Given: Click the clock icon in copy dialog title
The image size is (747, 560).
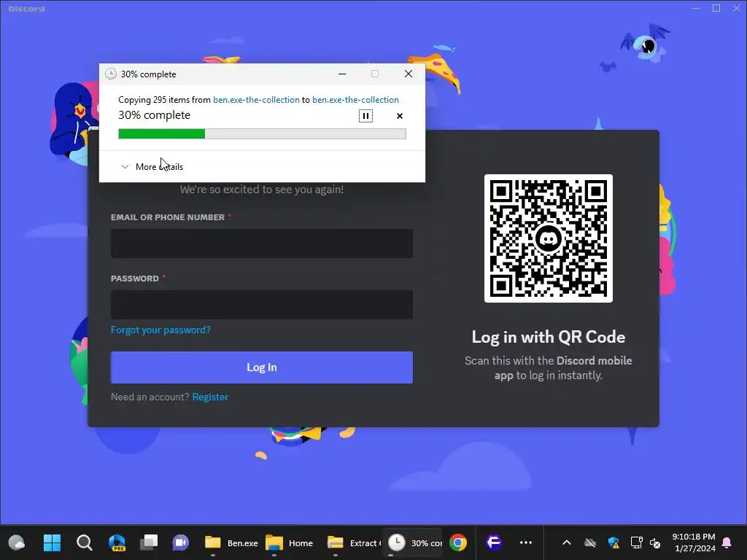Looking at the screenshot, I should (111, 74).
